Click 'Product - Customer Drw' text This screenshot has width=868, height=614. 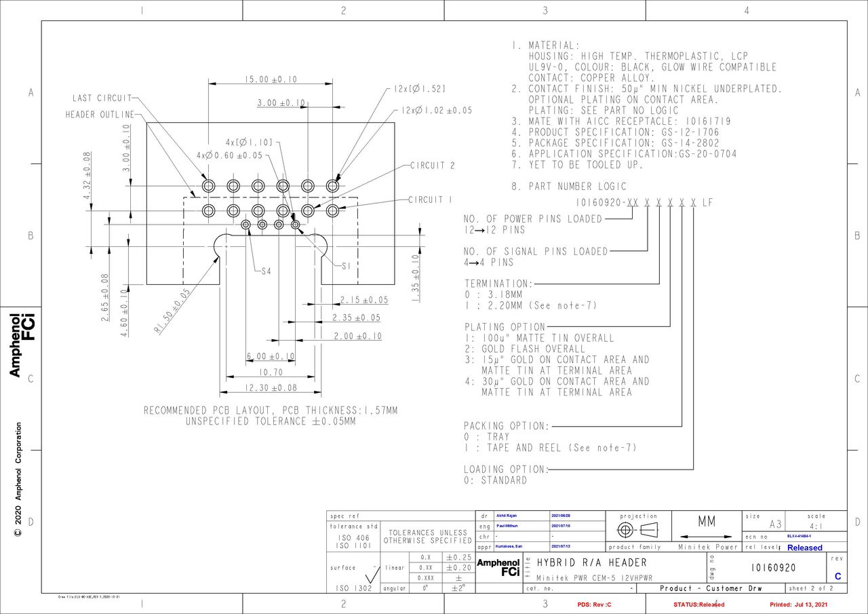[711, 589]
